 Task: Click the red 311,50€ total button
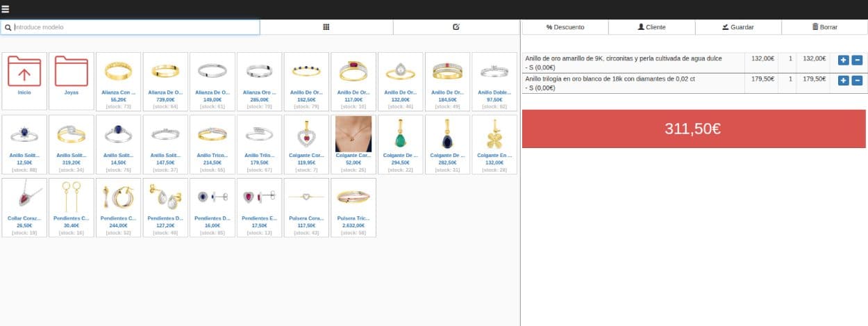(694, 128)
